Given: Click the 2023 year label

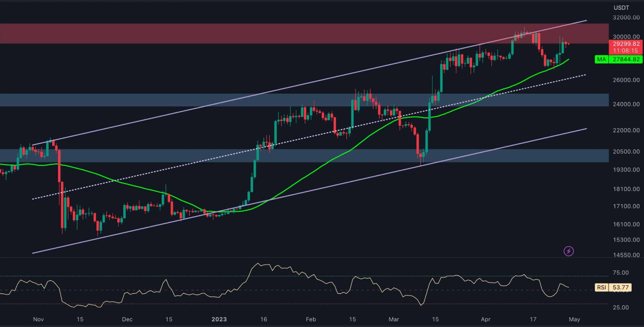Looking at the screenshot, I should click(219, 319).
